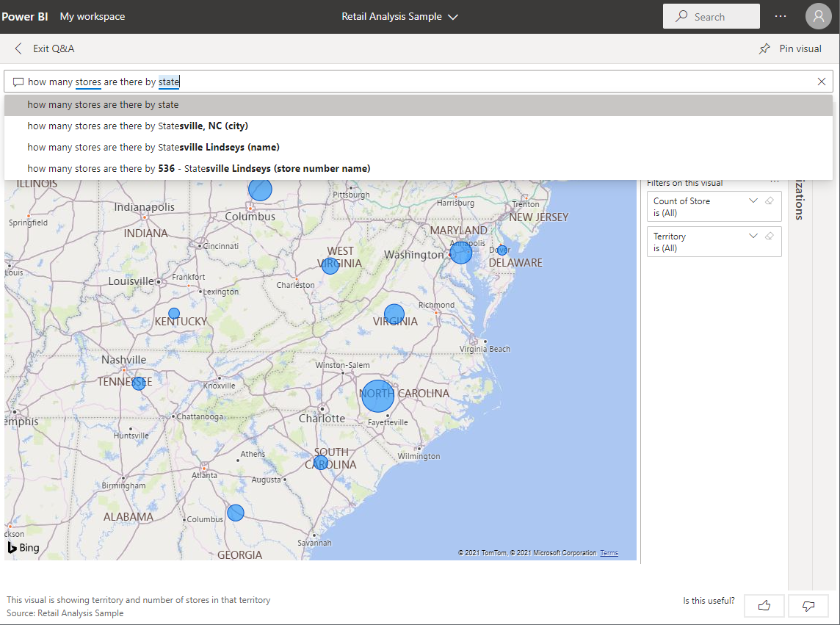Clear the Count of Store filter eraser

pos(770,200)
